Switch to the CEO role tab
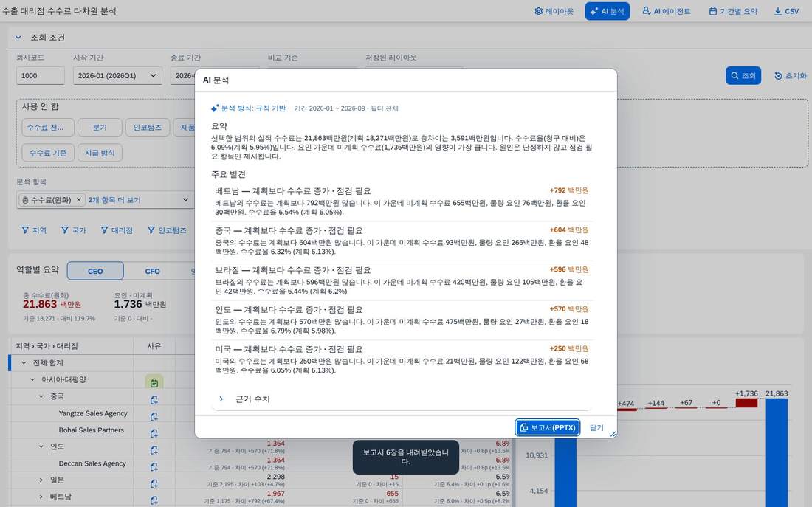 [95, 271]
